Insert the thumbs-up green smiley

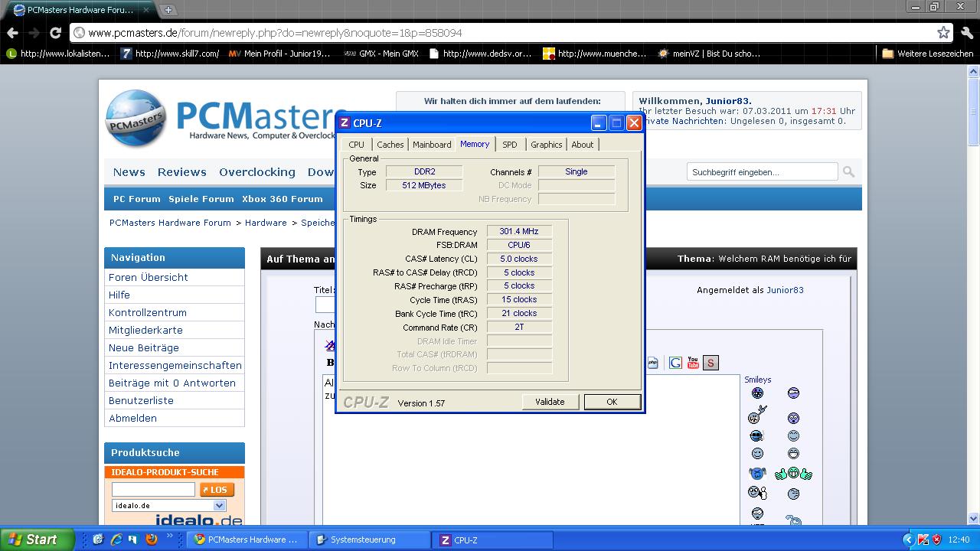tap(793, 474)
